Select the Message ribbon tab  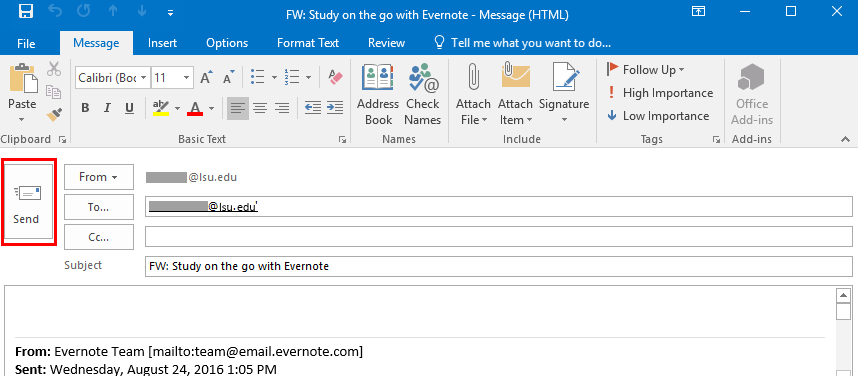point(96,43)
